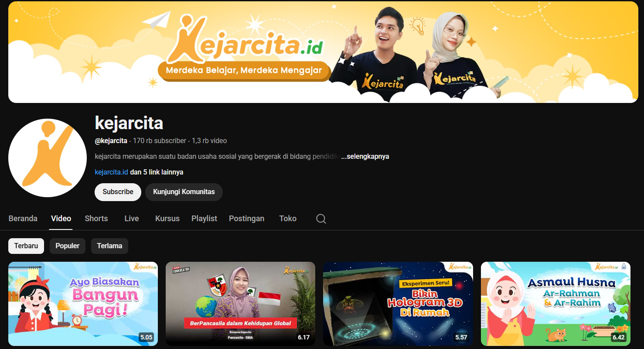Expand channel description with ...selengkapnya
This screenshot has height=349, width=644.
click(365, 157)
